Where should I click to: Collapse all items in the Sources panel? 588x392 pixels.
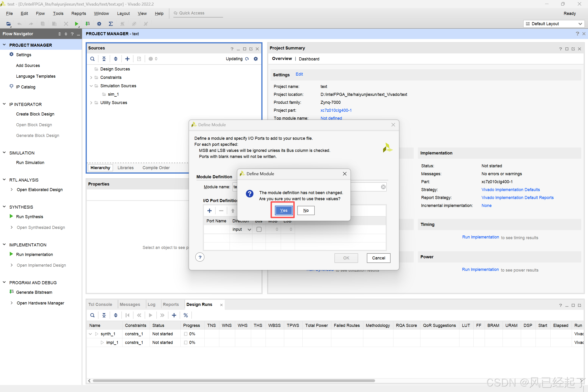click(104, 59)
